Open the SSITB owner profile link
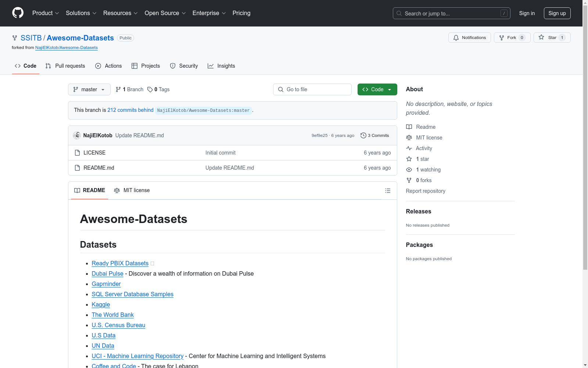The image size is (588, 368). point(31,38)
